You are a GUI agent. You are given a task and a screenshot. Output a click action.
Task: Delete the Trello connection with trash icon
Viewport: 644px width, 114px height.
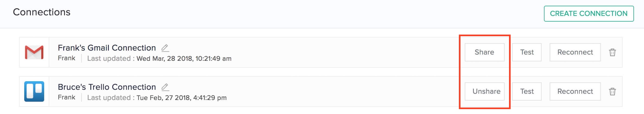coord(612,91)
